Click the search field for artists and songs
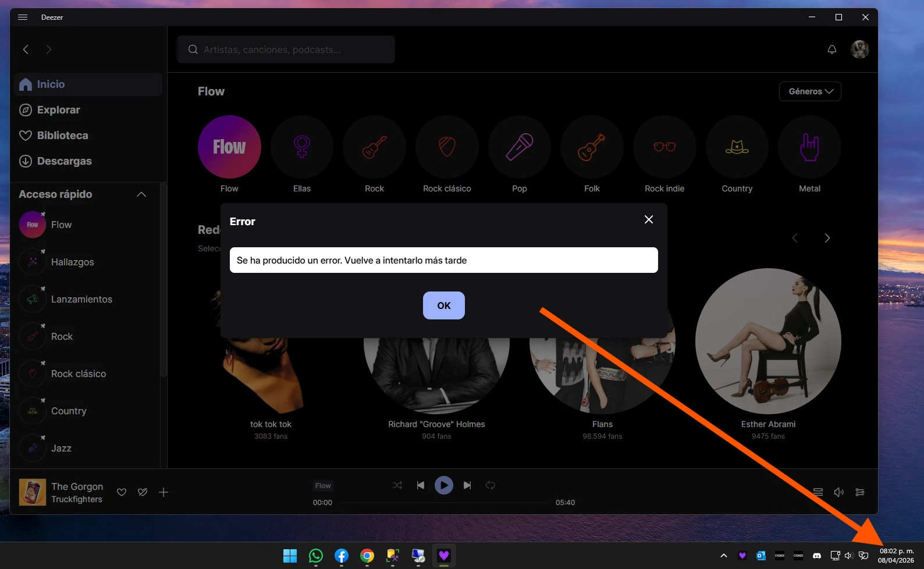The height and width of the screenshot is (569, 924). click(286, 49)
